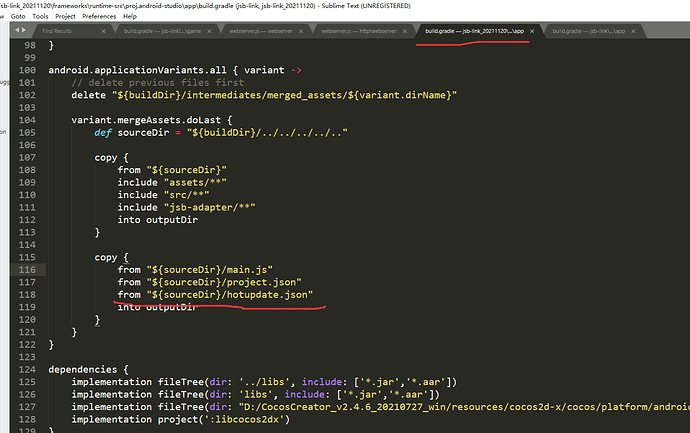690x433 pixels.
Task: Select the build.gradle jsb-link_20211120 app tab
Action: pyautogui.click(x=474, y=31)
